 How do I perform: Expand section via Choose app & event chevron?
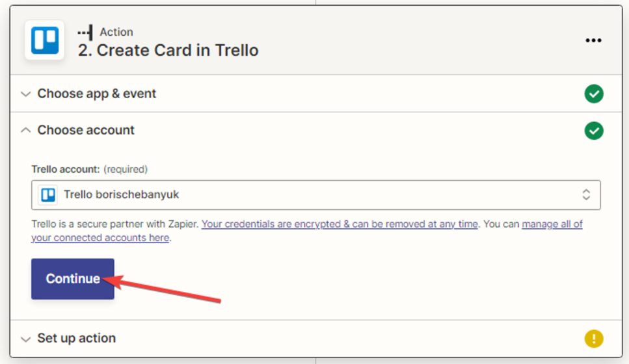click(25, 94)
